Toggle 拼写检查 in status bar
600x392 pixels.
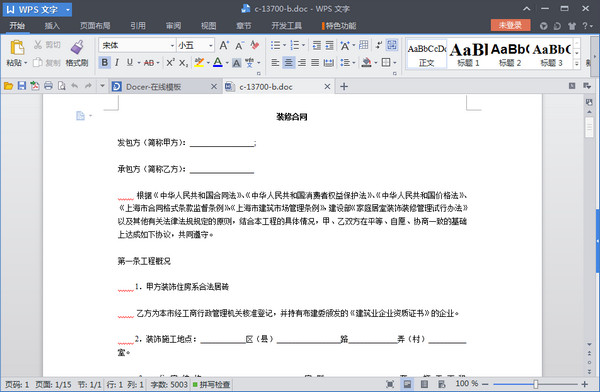tap(211, 384)
